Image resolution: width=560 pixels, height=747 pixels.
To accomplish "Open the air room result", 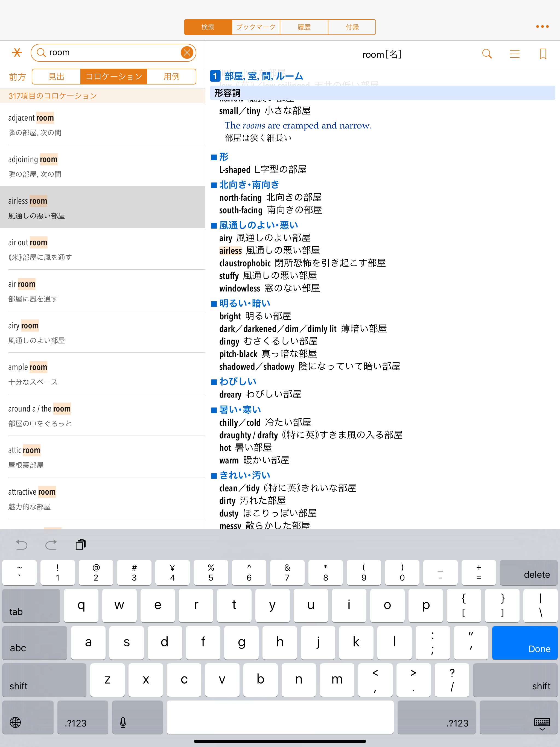I will pos(103,291).
